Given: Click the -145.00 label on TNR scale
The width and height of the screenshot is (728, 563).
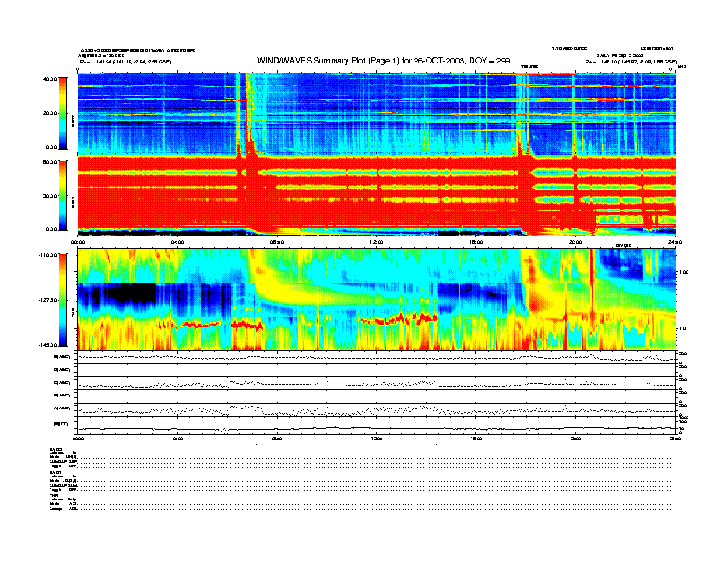Looking at the screenshot, I should point(48,345).
